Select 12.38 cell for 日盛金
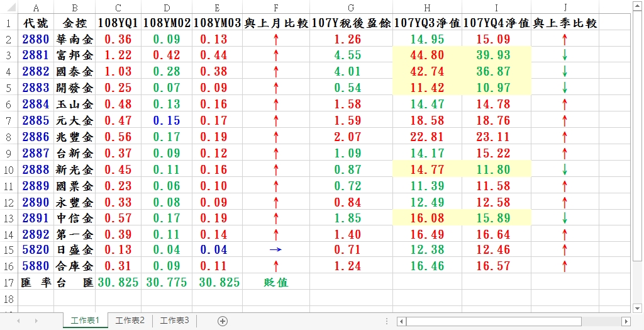This screenshot has height=330, width=644. pyautogui.click(x=427, y=250)
